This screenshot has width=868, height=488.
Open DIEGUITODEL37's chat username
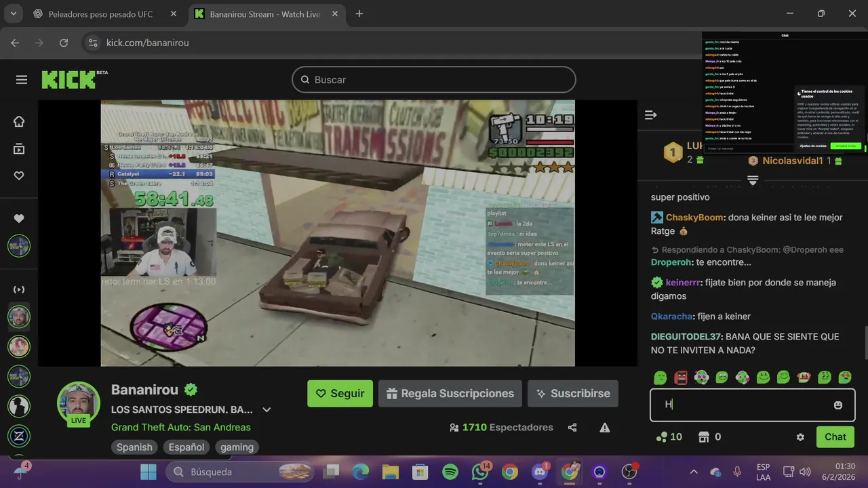coord(687,337)
